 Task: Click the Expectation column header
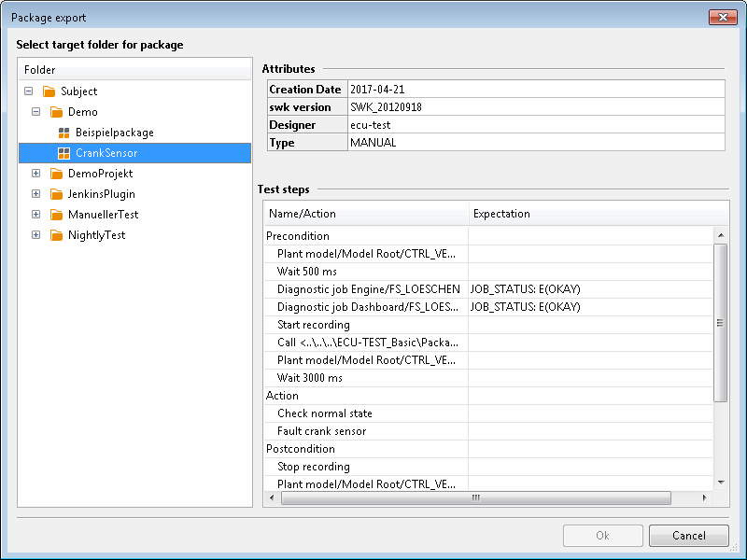click(x=599, y=214)
